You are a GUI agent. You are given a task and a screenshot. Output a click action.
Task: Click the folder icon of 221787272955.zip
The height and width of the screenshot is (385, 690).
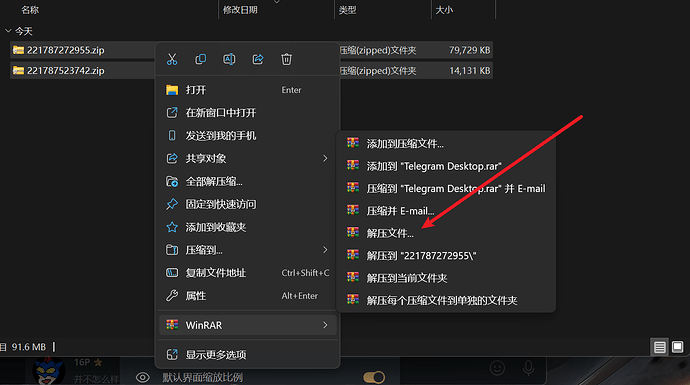click(18, 50)
